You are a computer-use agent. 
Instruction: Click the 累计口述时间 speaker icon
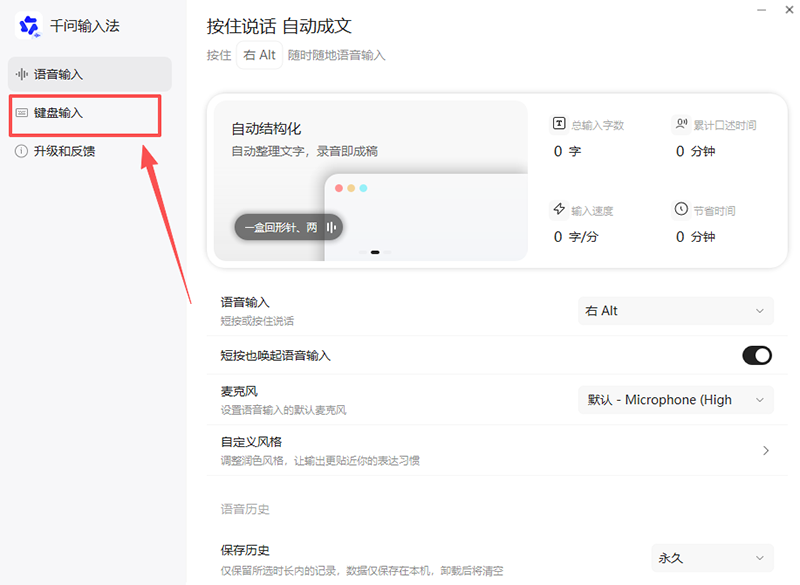[681, 123]
